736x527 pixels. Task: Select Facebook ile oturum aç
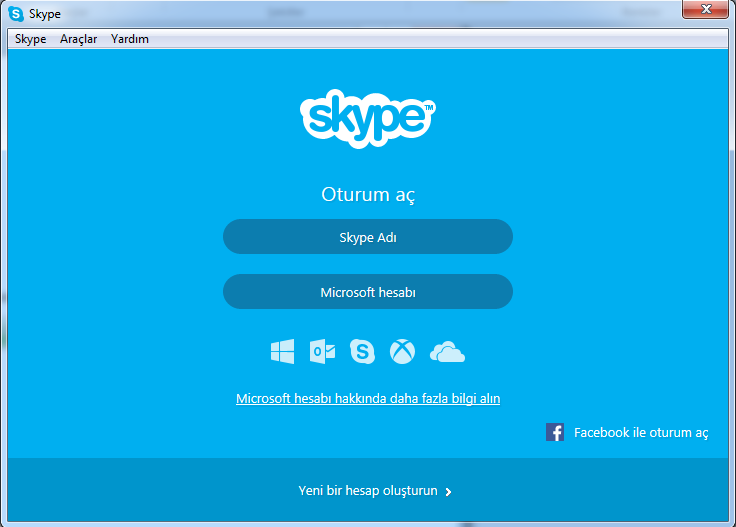[641, 432]
